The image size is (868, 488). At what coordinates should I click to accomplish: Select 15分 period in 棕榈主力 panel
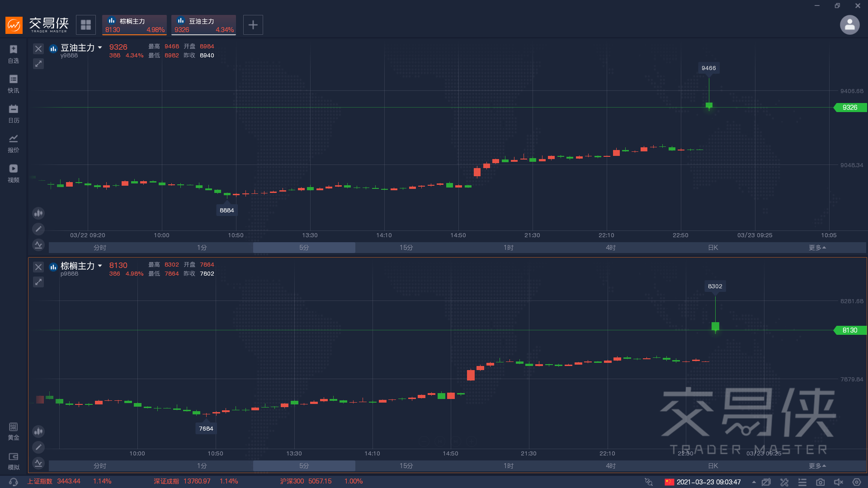point(406,466)
